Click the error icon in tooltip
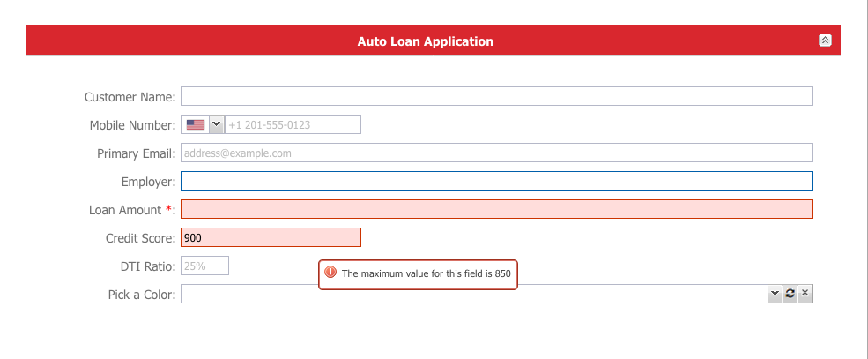Viewport: 868px width, 359px height. coord(330,272)
